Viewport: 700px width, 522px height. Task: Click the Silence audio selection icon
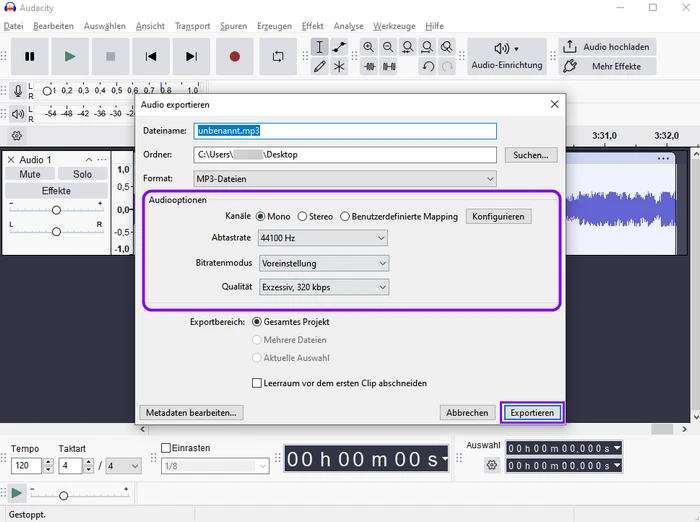pyautogui.click(x=389, y=67)
